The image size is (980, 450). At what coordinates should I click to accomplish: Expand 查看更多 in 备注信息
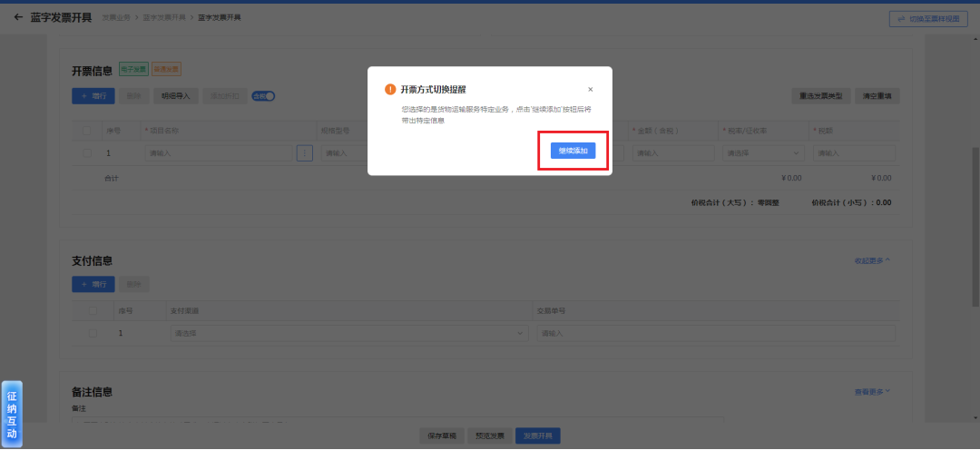pyautogui.click(x=872, y=392)
